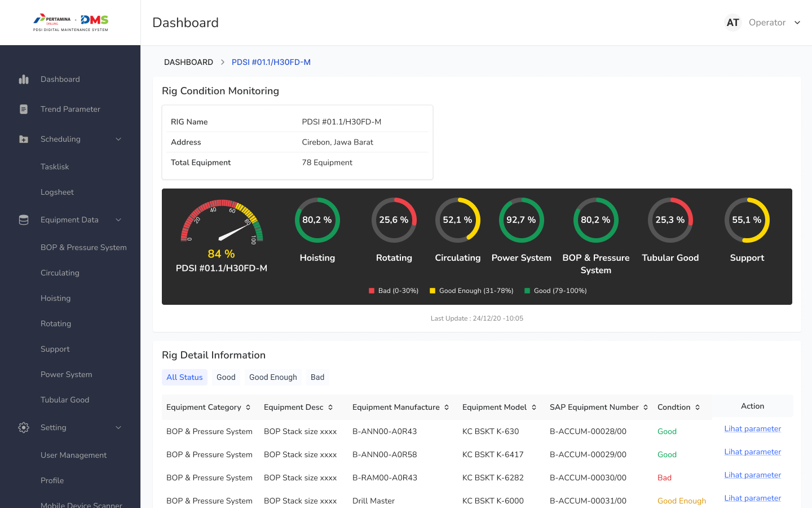Image resolution: width=812 pixels, height=508 pixels.
Task: Sort by Equipment Category using its sort arrows
Action: 249,407
